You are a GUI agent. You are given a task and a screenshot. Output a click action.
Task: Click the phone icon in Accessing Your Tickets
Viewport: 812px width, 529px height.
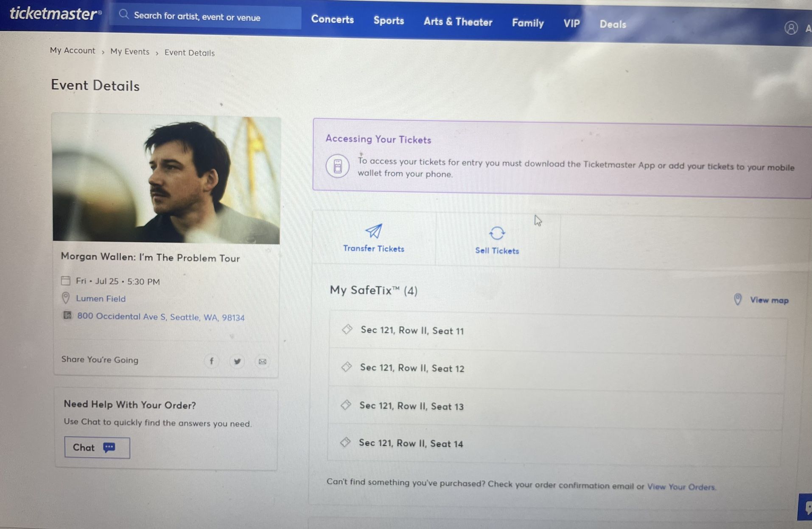pos(338,166)
